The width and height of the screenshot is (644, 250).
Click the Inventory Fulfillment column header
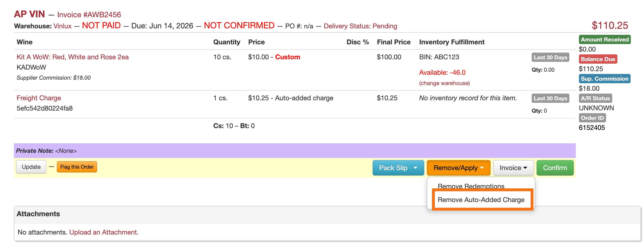(x=452, y=42)
